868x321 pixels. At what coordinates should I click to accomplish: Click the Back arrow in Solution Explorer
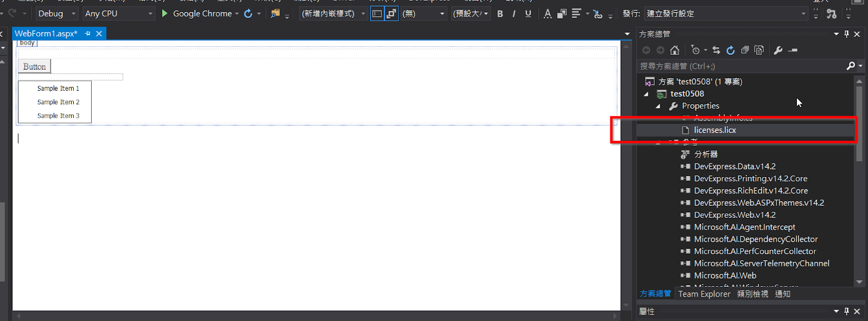[x=646, y=50]
